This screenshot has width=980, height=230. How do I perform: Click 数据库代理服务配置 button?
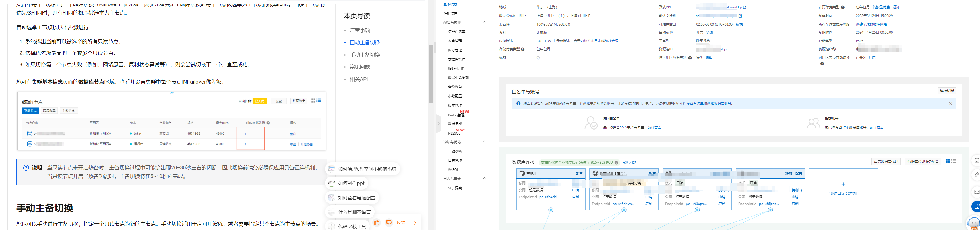[x=923, y=161]
